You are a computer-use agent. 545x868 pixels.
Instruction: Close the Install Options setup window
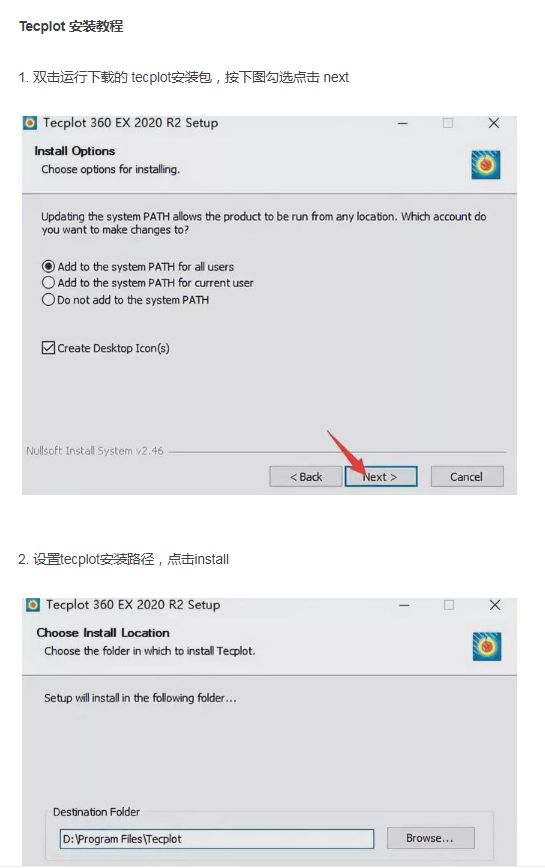(494, 123)
